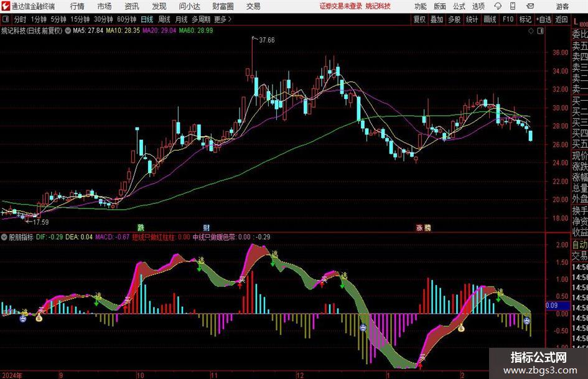Viewport: 588px width, 379px height.
Task: Click the DIF: -0.29 indicator value
Action: tap(50, 237)
